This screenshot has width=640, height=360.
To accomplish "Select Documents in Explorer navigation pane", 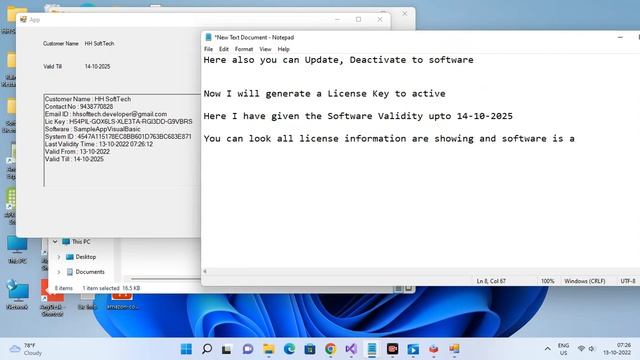I will (x=90, y=272).
